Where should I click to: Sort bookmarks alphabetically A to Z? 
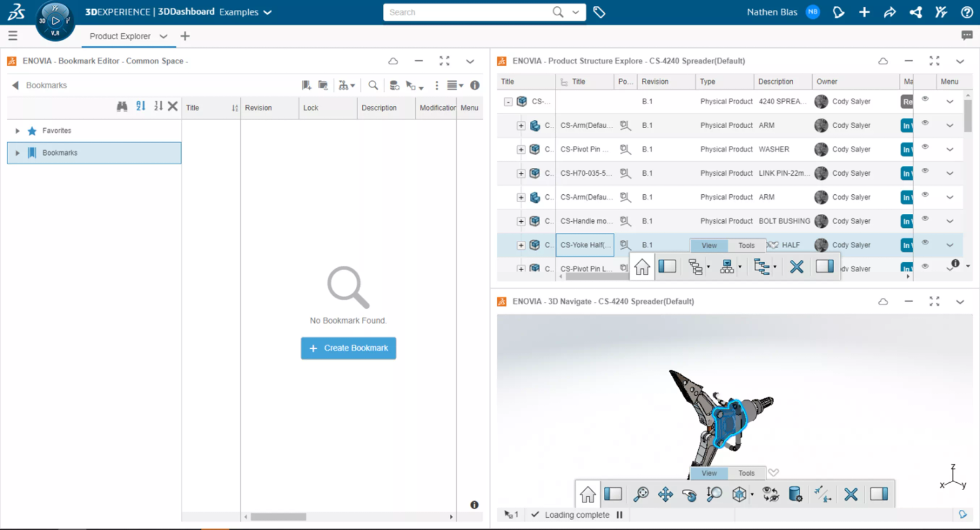click(140, 106)
